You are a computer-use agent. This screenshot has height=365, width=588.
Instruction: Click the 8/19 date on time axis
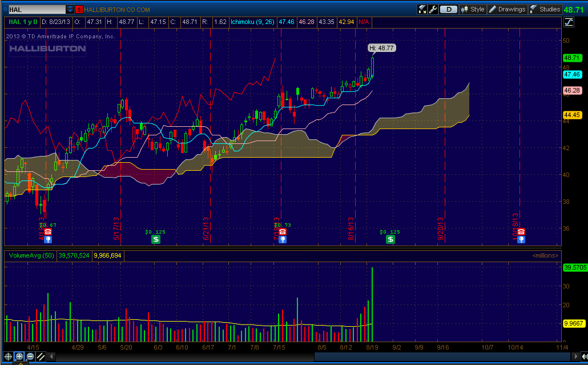pos(372,347)
